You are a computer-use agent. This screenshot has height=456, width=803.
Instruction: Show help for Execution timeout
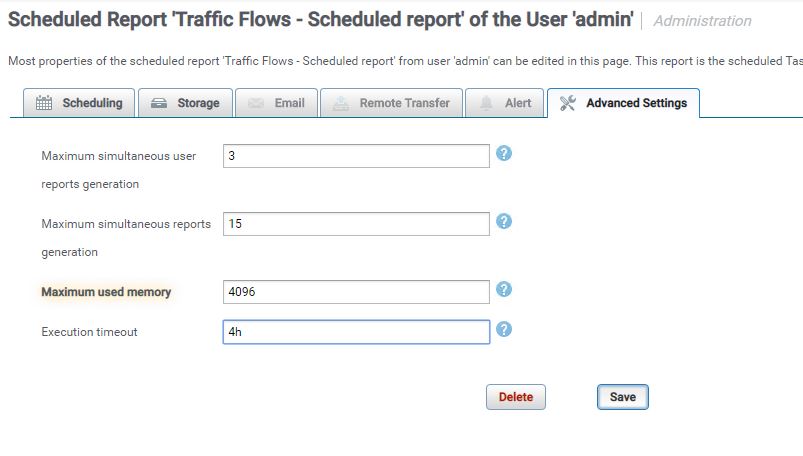coord(504,329)
